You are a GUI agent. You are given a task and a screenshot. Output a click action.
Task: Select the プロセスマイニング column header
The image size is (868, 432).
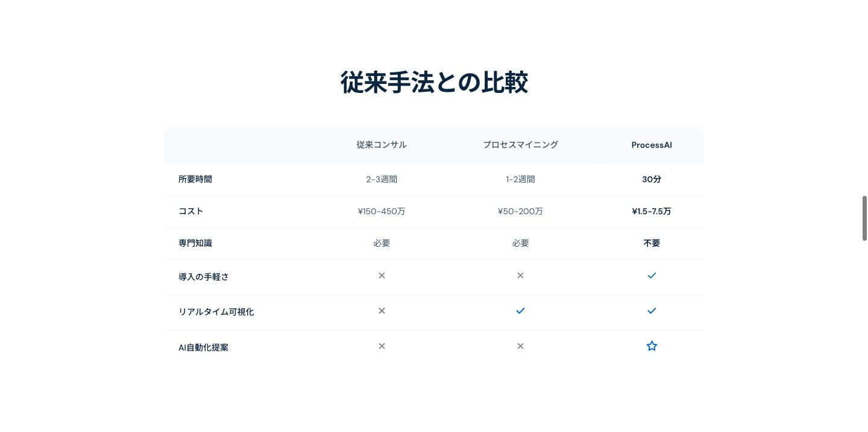point(520,145)
